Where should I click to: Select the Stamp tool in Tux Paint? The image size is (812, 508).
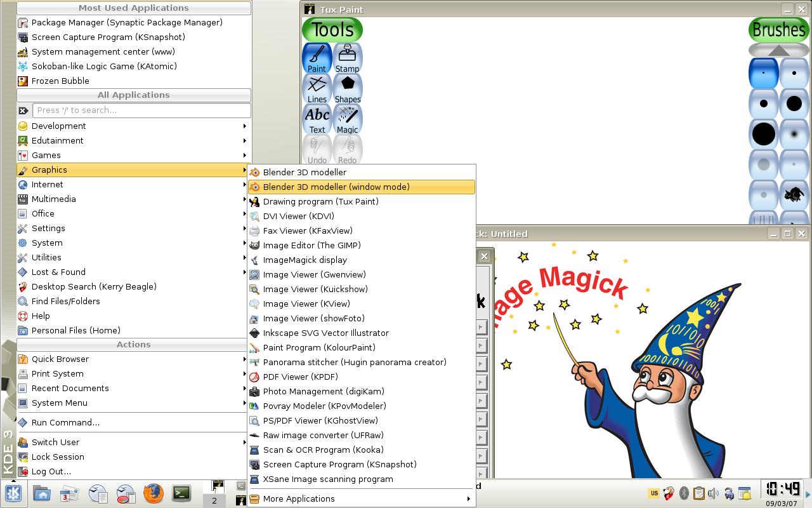coord(347,58)
